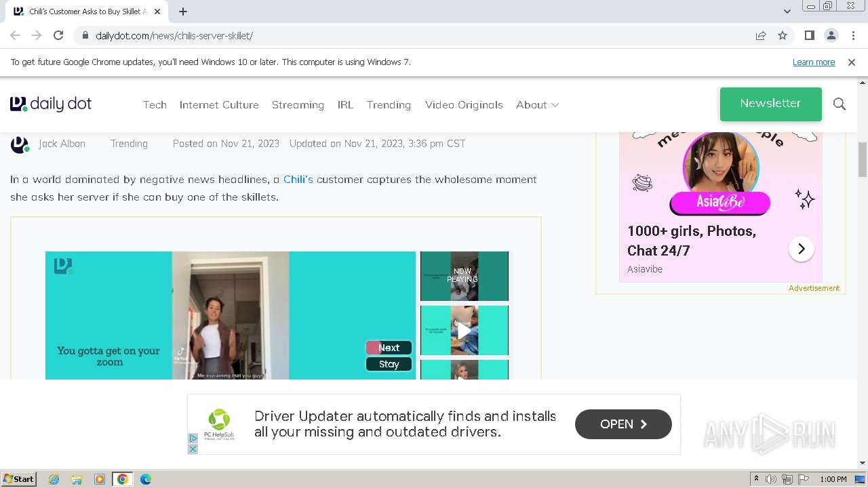Click Next video button
This screenshot has height=488, width=868.
tap(389, 348)
